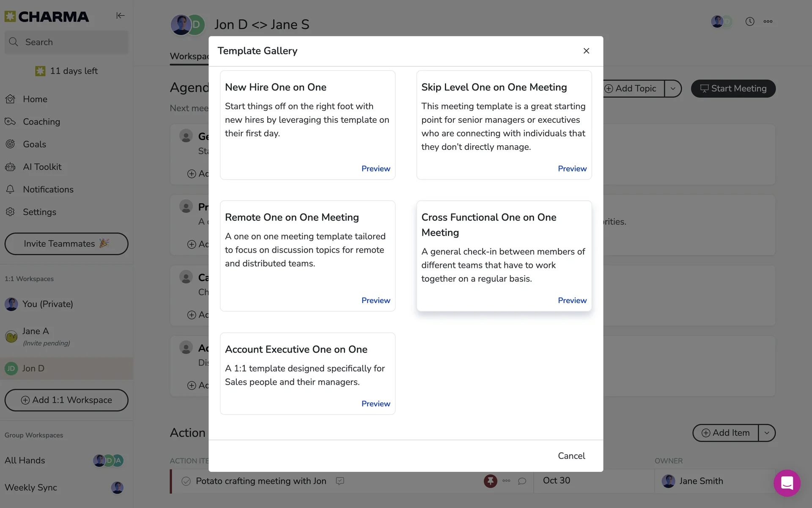The width and height of the screenshot is (812, 508).
Task: Preview the New Hire One on One template
Action: click(x=376, y=168)
